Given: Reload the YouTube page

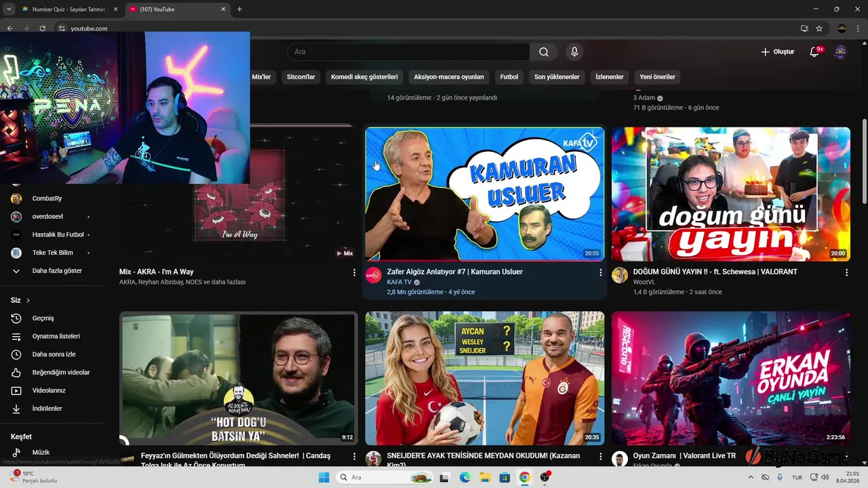Looking at the screenshot, I should coord(43,28).
